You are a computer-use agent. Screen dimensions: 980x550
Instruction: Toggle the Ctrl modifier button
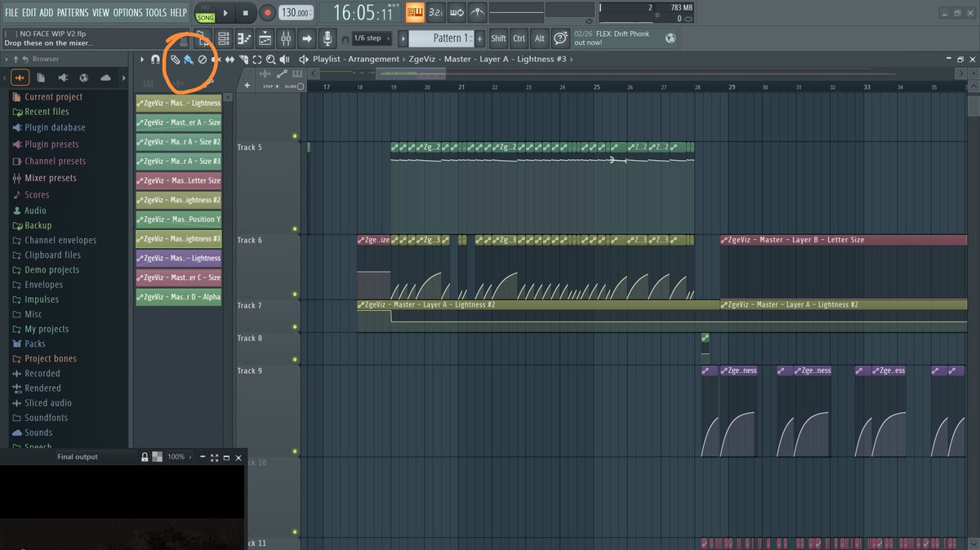click(x=519, y=38)
